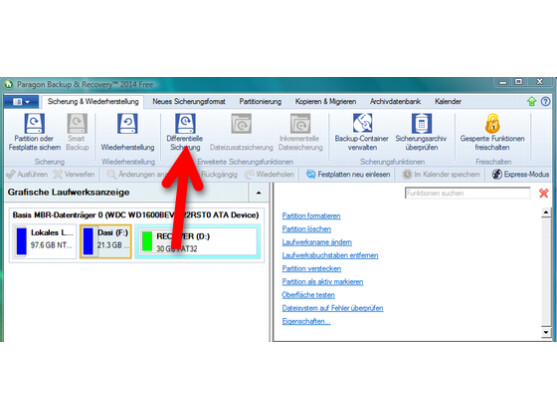The image size is (557, 418).
Task: Open Backup-Container verwalten
Action: point(362,132)
